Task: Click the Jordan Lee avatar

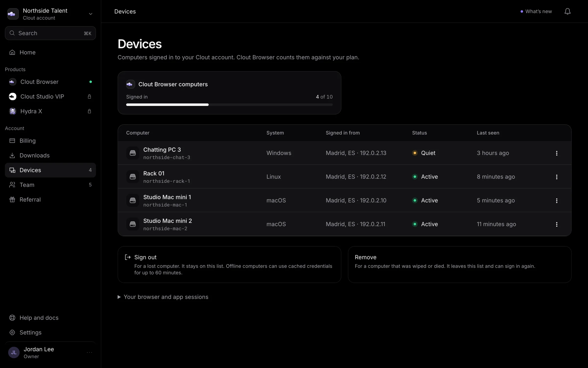Action: (14, 353)
